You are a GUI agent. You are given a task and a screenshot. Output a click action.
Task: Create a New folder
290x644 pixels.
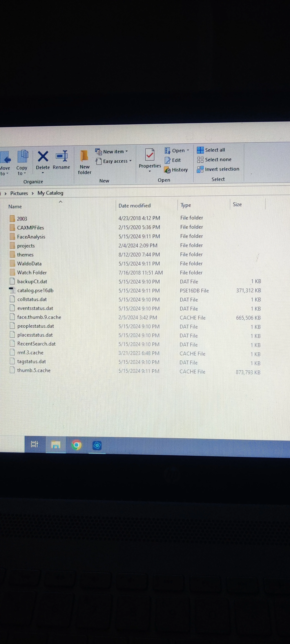(x=85, y=162)
